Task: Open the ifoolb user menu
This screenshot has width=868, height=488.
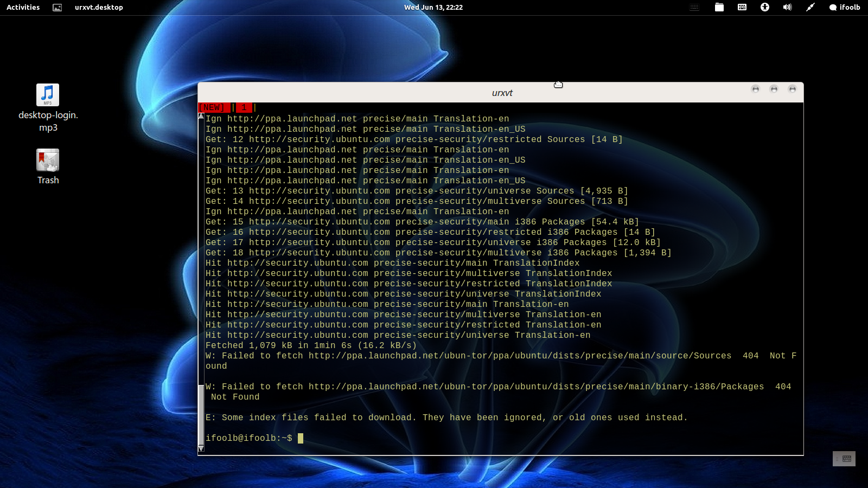Action: [845, 7]
